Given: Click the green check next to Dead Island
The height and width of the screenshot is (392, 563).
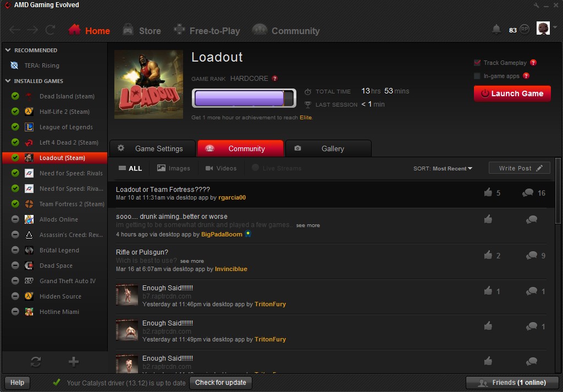Looking at the screenshot, I should [15, 96].
